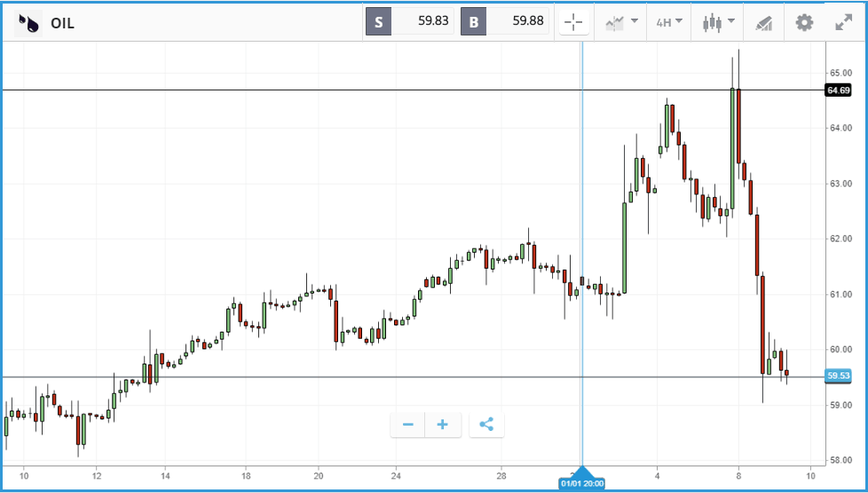The width and height of the screenshot is (868, 493).
Task: Click the S sell button
Action: [x=379, y=22]
